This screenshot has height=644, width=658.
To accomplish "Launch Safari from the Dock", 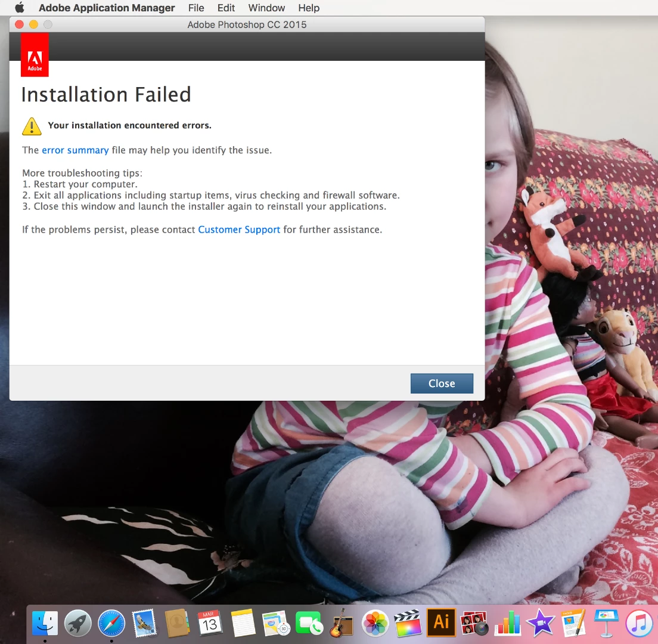I will (111, 623).
